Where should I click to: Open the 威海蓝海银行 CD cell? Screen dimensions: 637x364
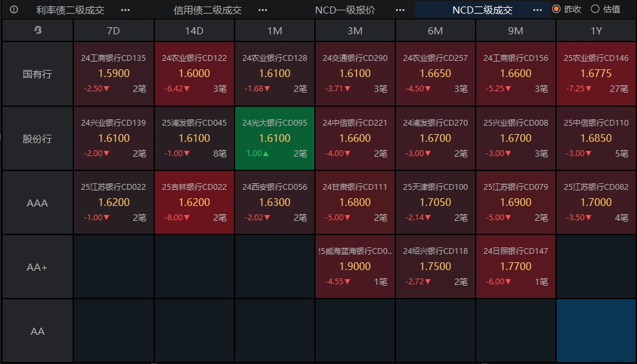point(355,267)
